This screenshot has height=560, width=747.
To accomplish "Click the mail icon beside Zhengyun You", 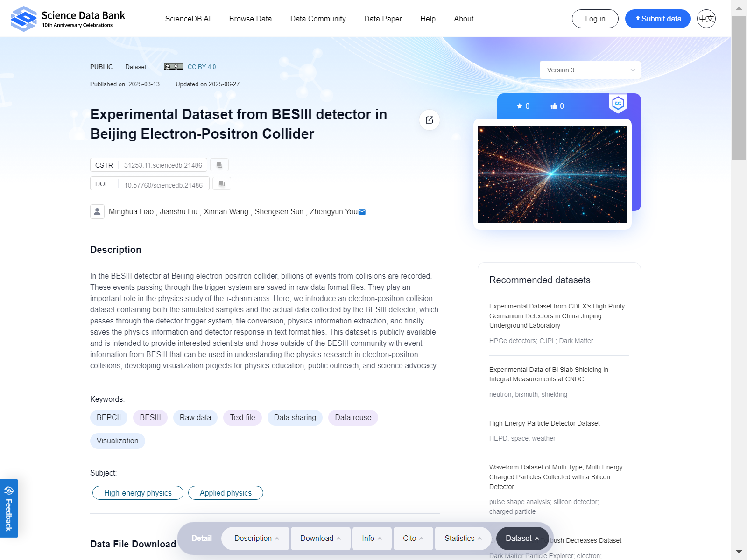I will click(362, 212).
